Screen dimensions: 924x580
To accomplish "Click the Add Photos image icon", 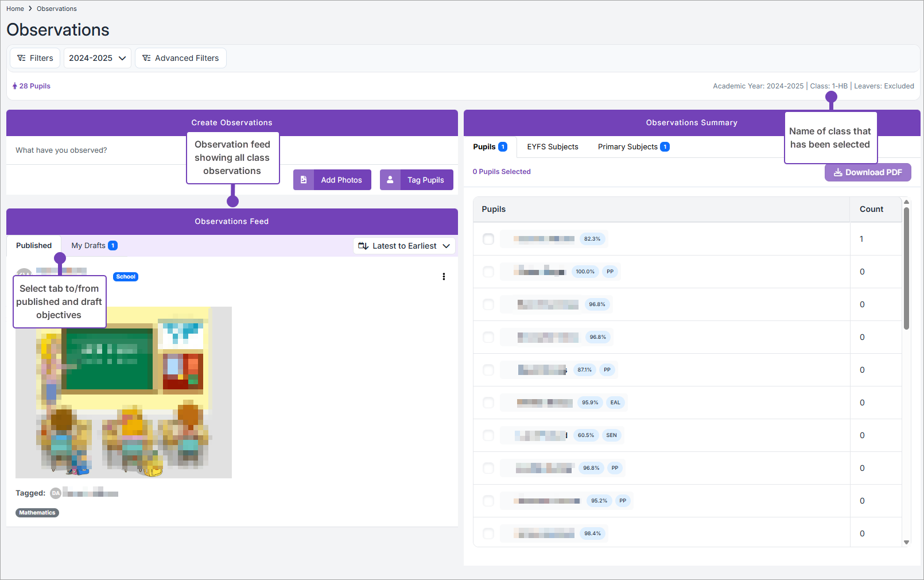I will pos(304,180).
